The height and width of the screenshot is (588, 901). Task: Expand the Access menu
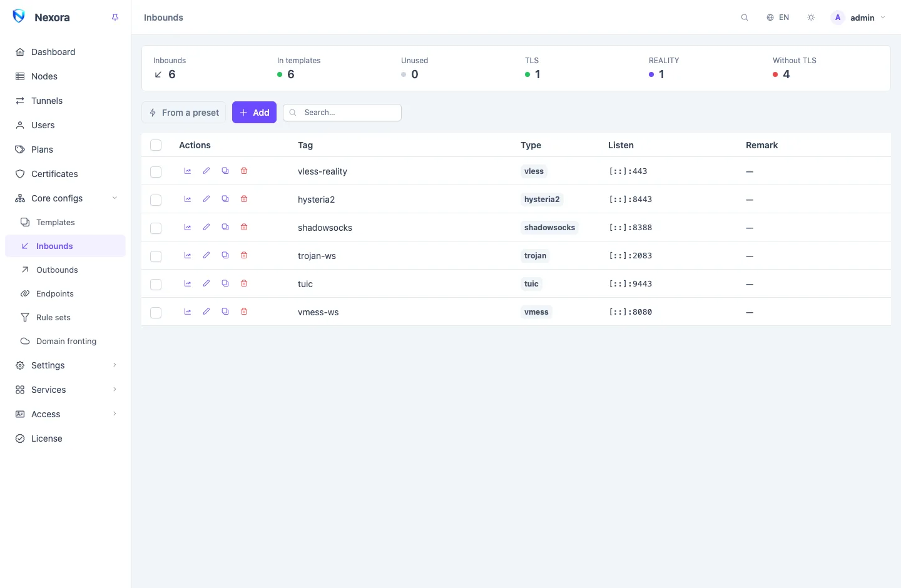point(65,414)
